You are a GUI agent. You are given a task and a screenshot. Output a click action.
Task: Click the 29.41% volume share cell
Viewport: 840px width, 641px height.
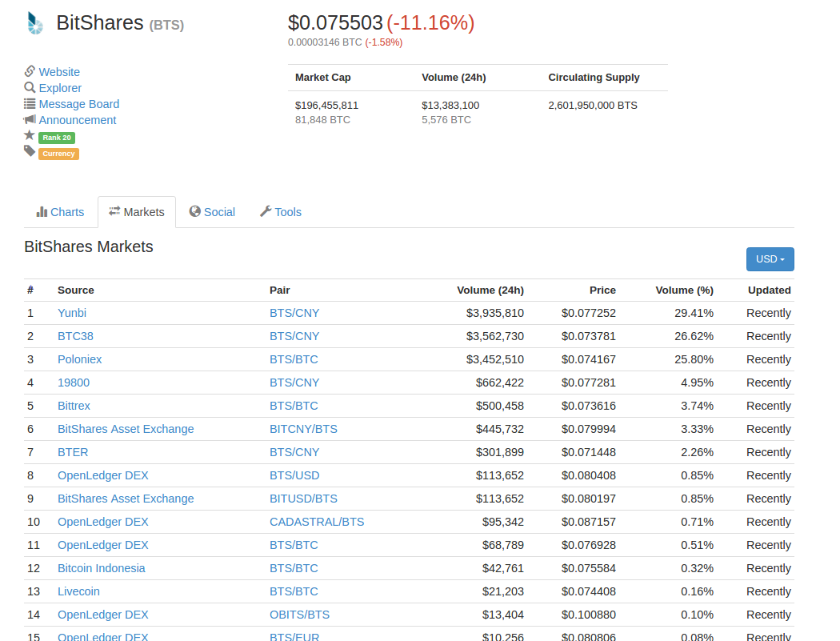(694, 313)
